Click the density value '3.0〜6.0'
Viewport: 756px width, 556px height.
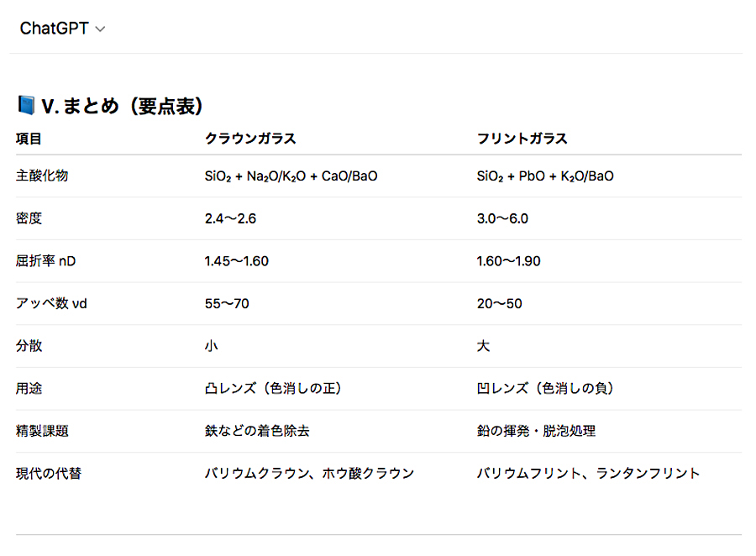502,219
